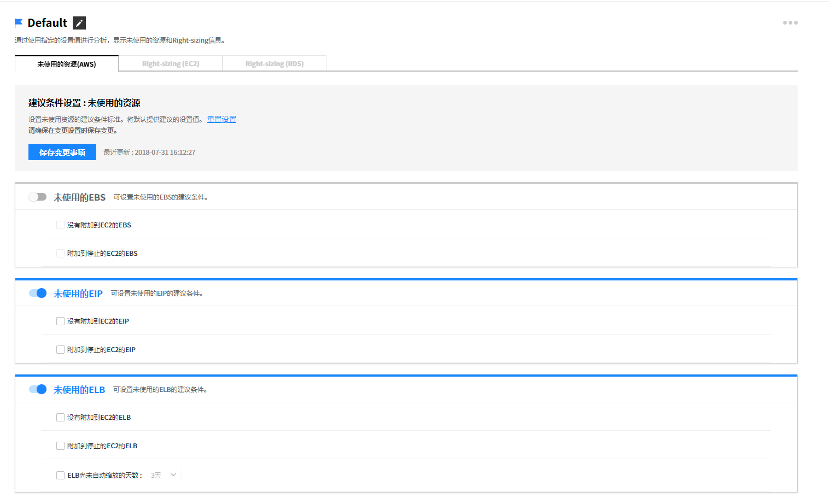Select the 没有附加到EC2的ELB checkbox
The height and width of the screenshot is (504, 829).
(x=60, y=418)
